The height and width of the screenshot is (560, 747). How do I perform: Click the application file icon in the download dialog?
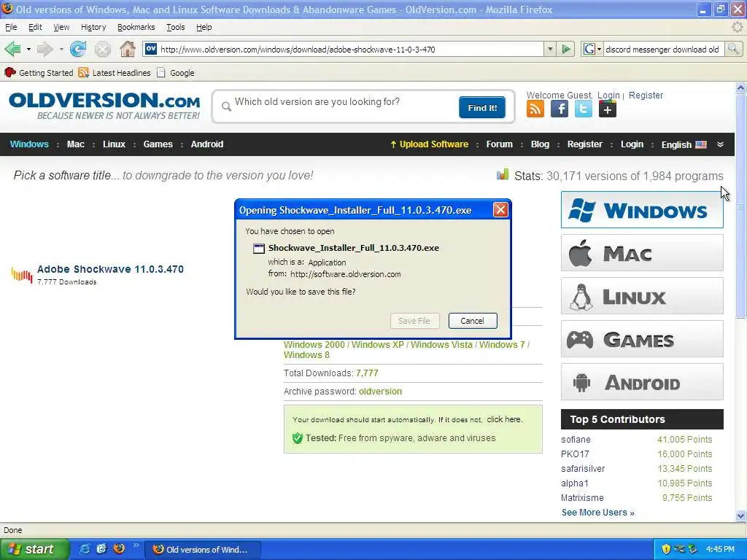click(x=259, y=248)
